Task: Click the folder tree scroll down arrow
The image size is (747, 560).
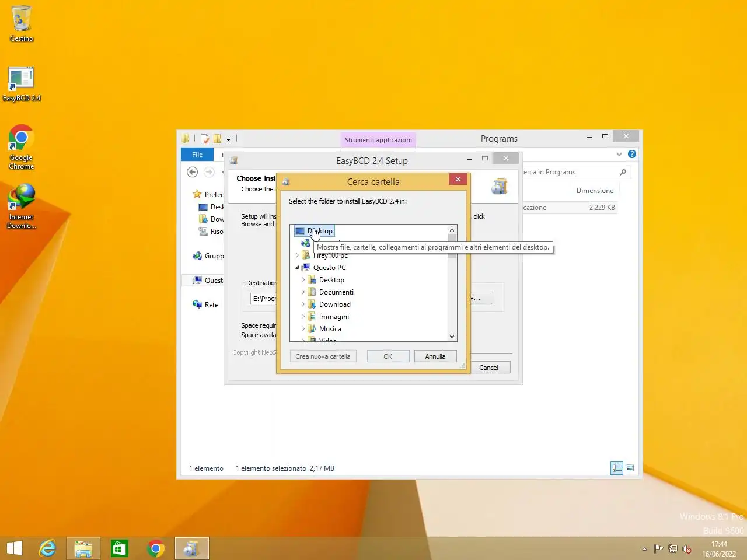Action: point(452,337)
